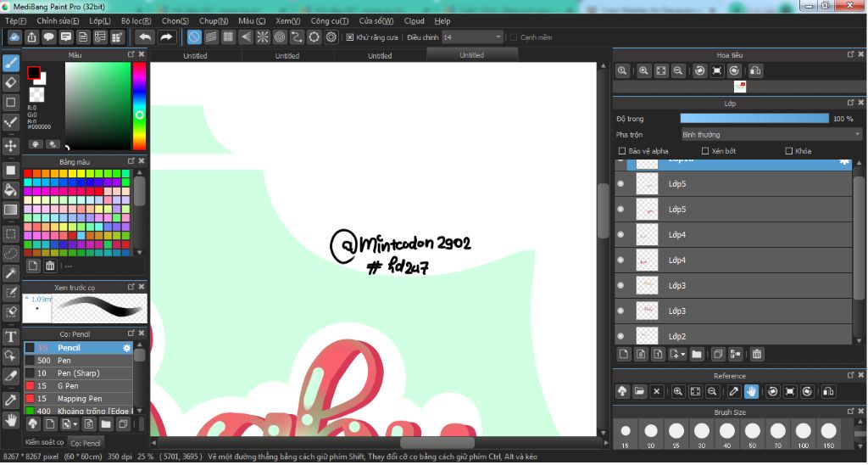Turn snap off with the highlighted snap icon
Viewport: 868px width, 465px height.
194,37
